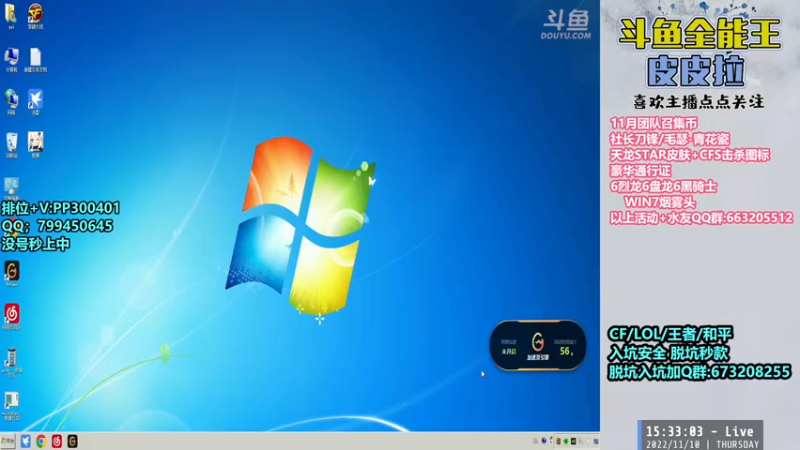This screenshot has height=450, width=800.
Task: Launch the CrossFire (CF) game shortcut
Action: (x=35, y=15)
